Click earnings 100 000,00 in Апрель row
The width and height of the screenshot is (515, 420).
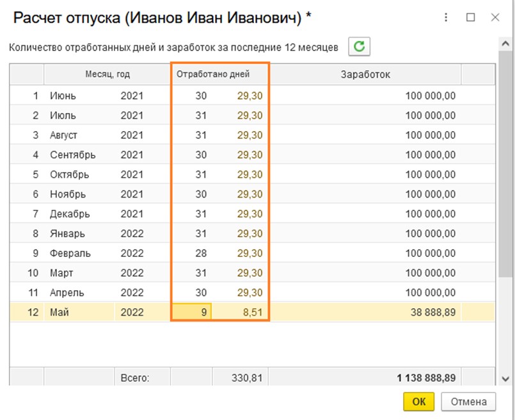point(431,292)
